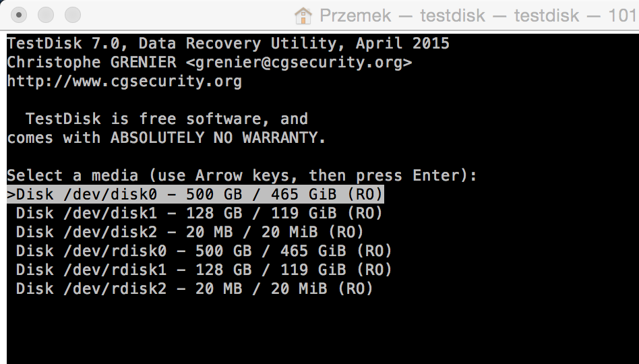Viewport: 639px width, 364px height.
Task: Choose Disk /dev/disk2 20 MB entry
Action: [x=189, y=231]
